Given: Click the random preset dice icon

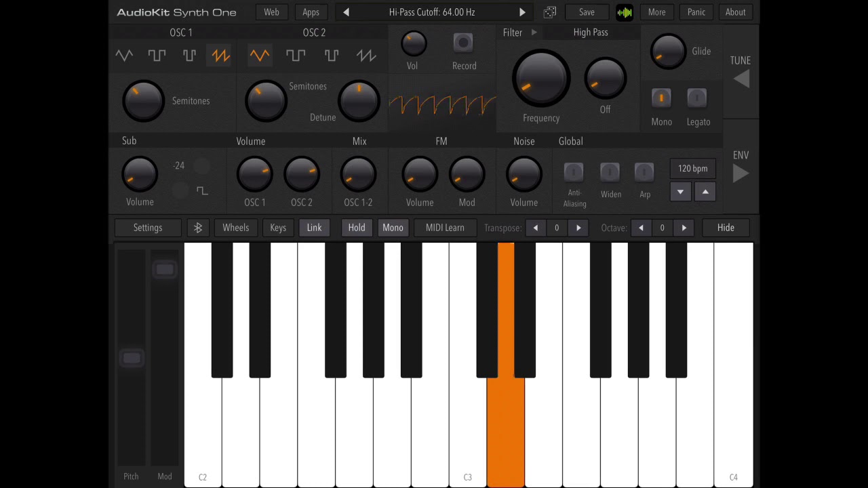Looking at the screenshot, I should tap(550, 12).
